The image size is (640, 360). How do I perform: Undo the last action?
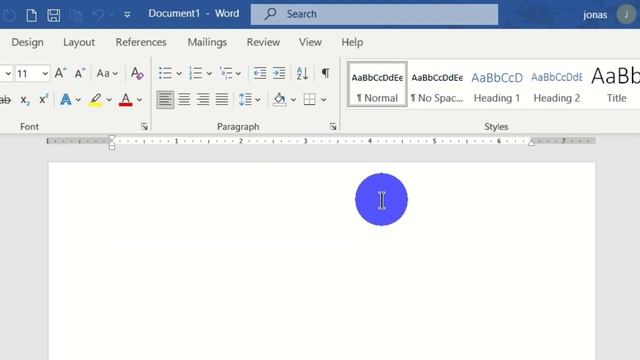98,15
